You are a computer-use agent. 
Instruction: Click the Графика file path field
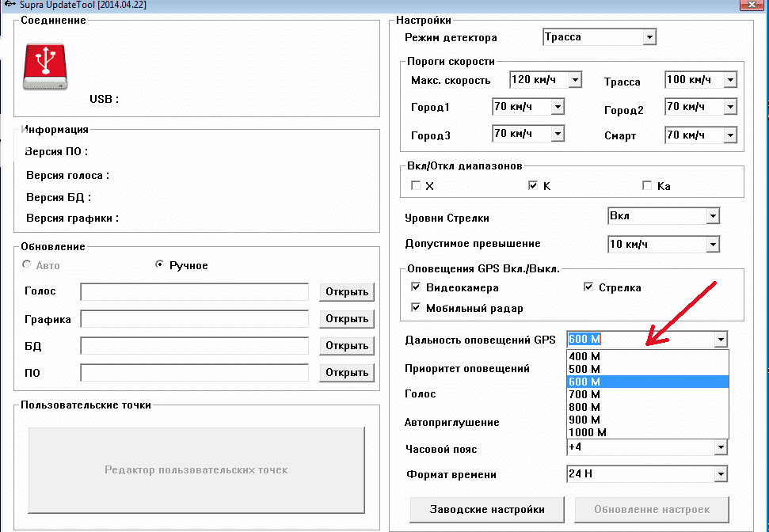click(195, 319)
